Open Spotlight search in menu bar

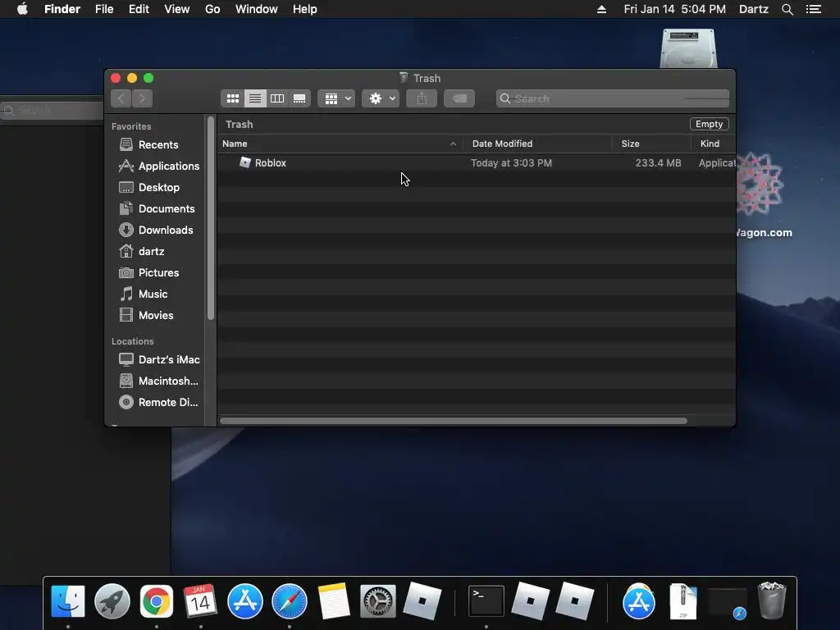coord(787,9)
